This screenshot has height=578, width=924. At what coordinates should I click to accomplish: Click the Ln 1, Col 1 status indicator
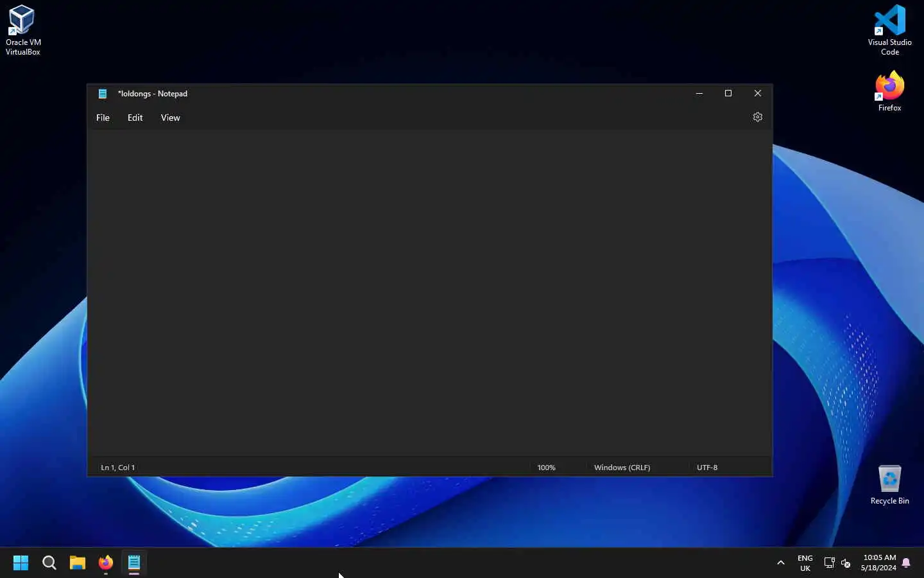[118, 468]
